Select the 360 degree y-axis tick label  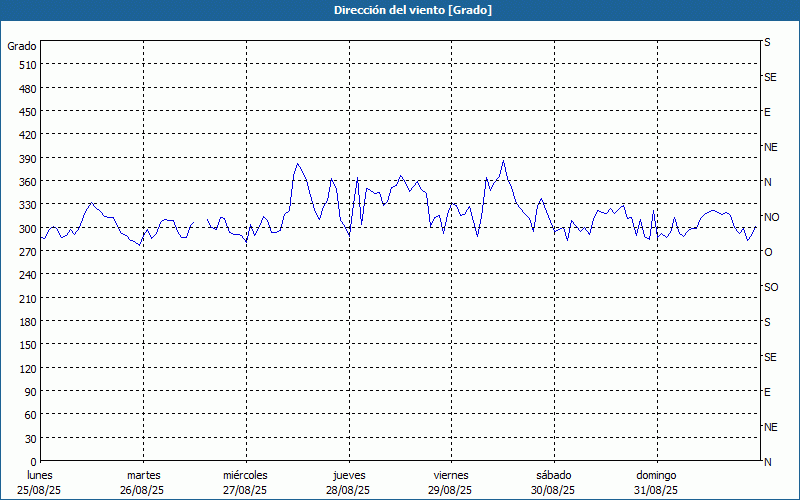pyautogui.click(x=27, y=182)
